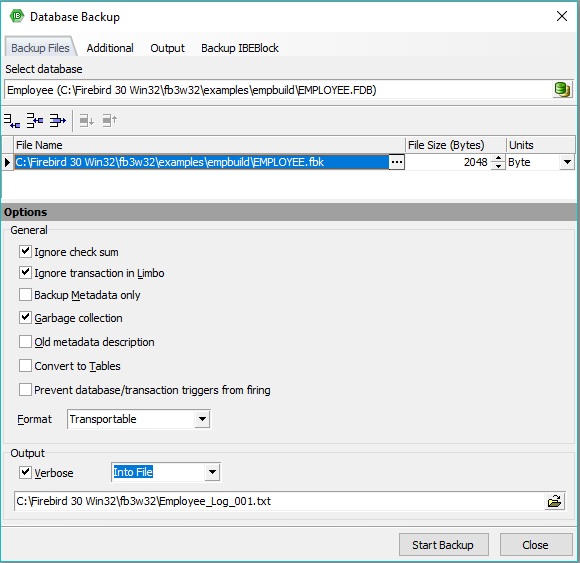Image resolution: width=580 pixels, height=563 pixels.
Task: Enable Backup Metadata only checkbox
Action: (x=25, y=295)
